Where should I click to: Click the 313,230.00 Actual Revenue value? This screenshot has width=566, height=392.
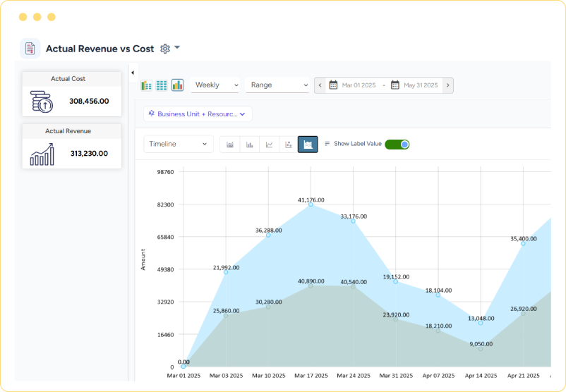click(x=89, y=153)
